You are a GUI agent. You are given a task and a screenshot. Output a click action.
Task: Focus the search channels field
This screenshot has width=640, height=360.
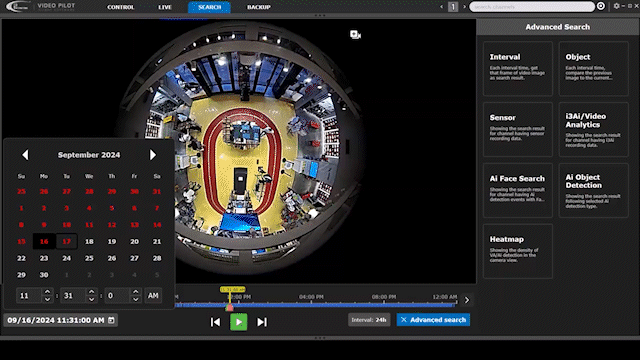coord(532,7)
